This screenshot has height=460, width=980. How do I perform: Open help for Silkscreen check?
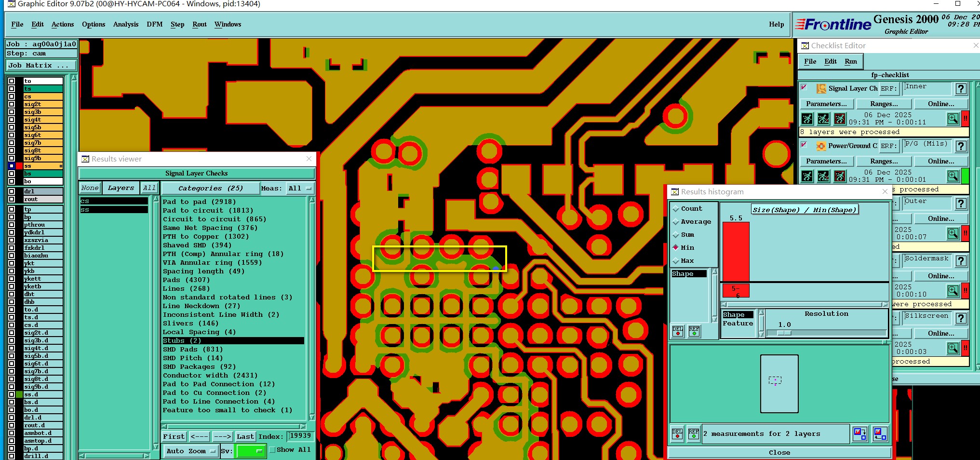[961, 318]
